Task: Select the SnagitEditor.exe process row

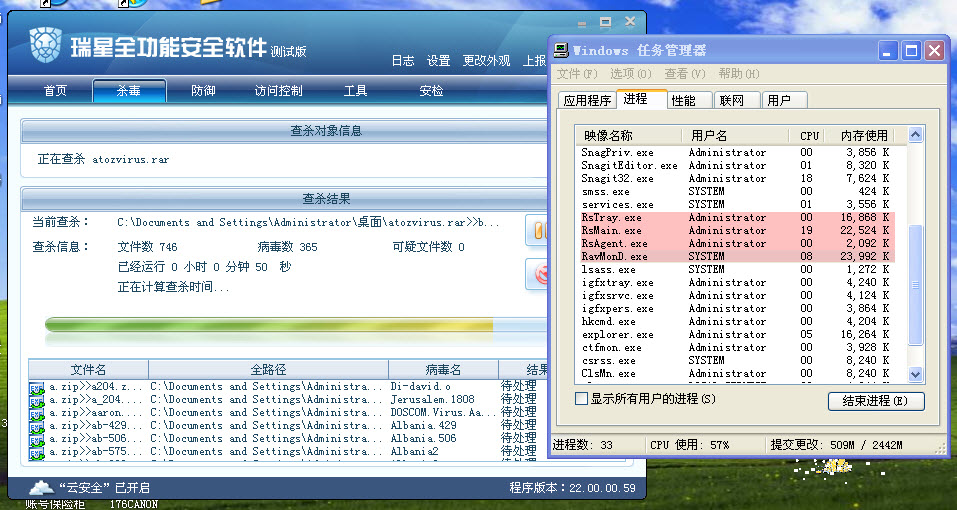Action: (x=737, y=165)
